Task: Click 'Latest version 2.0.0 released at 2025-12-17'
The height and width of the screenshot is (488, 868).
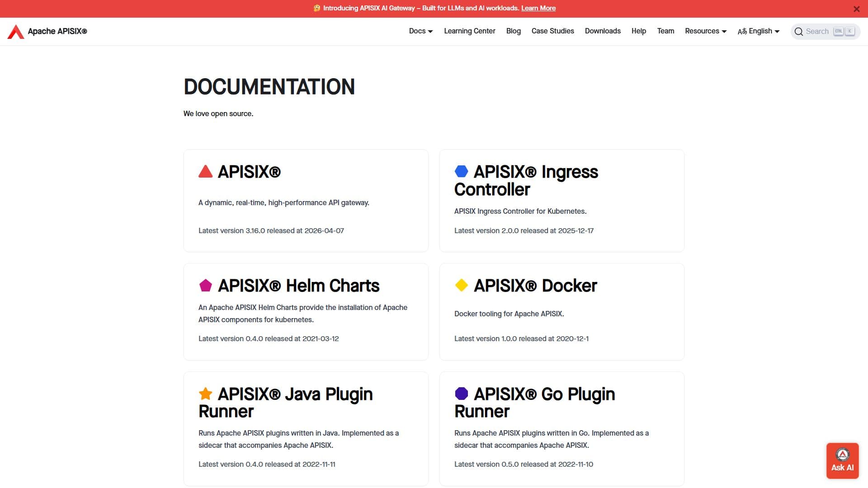Action: (x=524, y=230)
